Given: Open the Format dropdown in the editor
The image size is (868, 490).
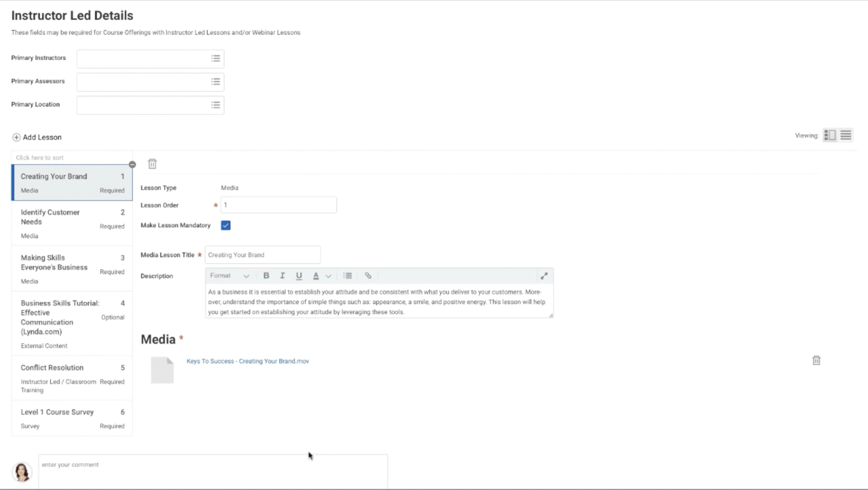Looking at the screenshot, I should point(229,276).
